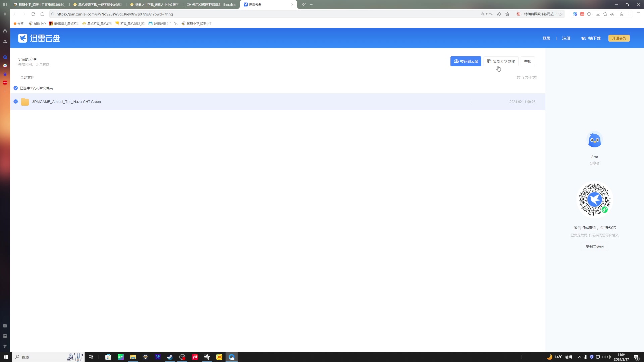Click the browser reload icon
The width and height of the screenshot is (644, 362).
(33, 14)
